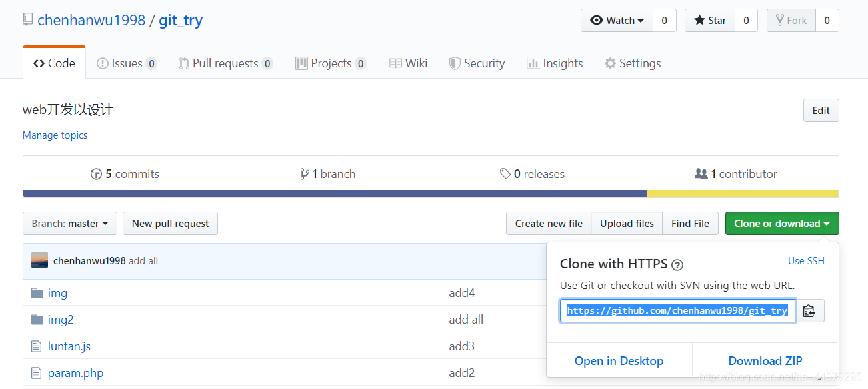Click the img2 folder icon

point(37,320)
